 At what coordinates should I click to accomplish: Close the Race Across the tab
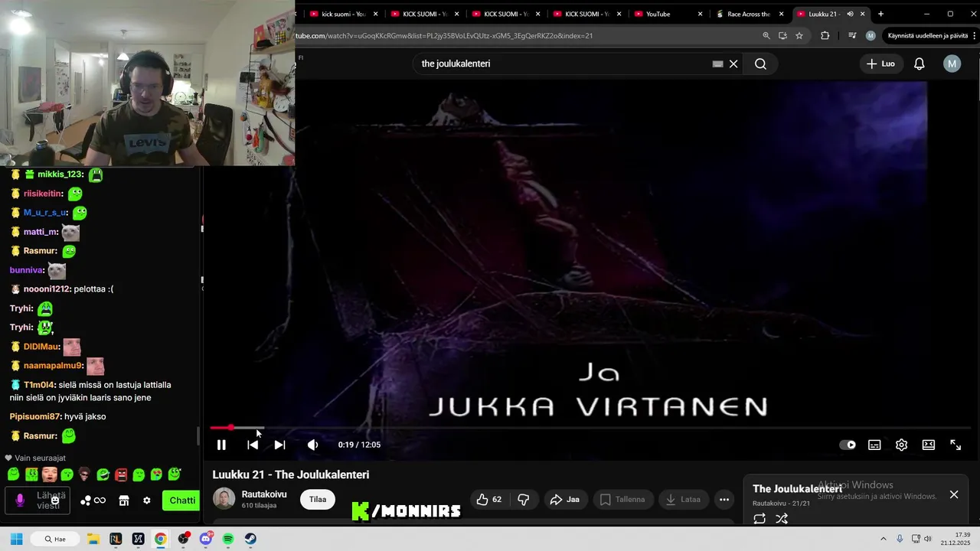pyautogui.click(x=782, y=14)
